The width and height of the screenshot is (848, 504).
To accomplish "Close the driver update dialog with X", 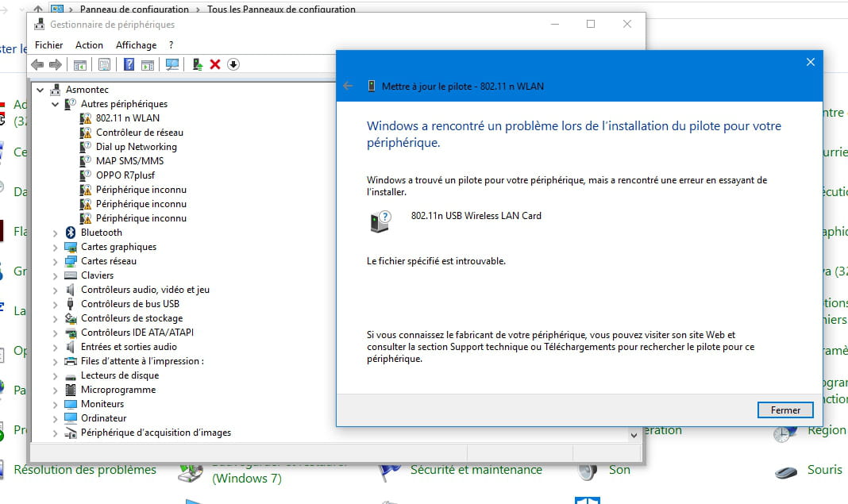I will click(810, 62).
